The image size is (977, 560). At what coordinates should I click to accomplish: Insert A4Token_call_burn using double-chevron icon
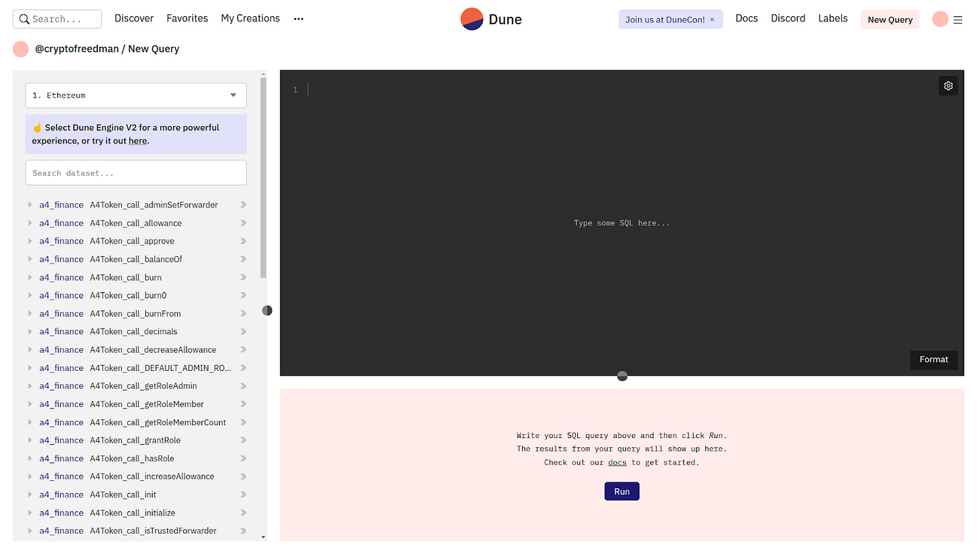pos(243,277)
